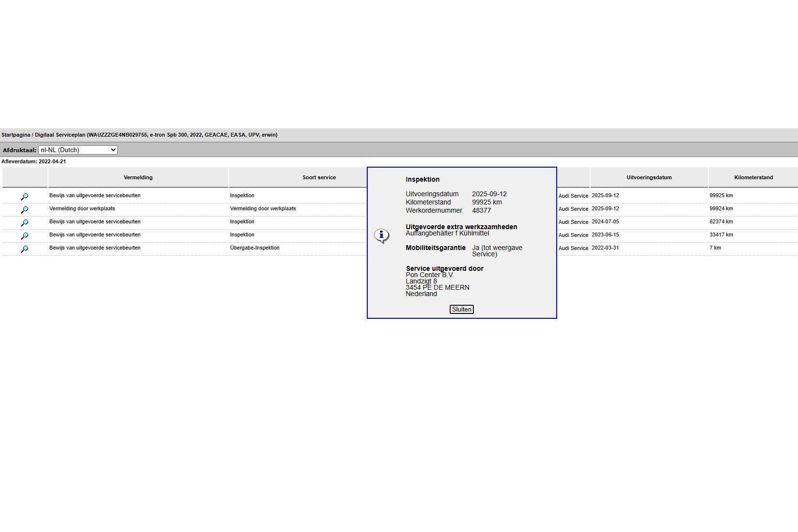
Task: Click date 2022-03-31 in table
Action: click(605, 248)
